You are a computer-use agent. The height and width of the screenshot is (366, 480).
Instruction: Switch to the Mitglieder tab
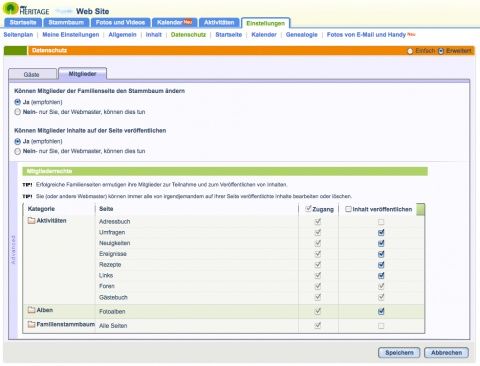coord(82,74)
